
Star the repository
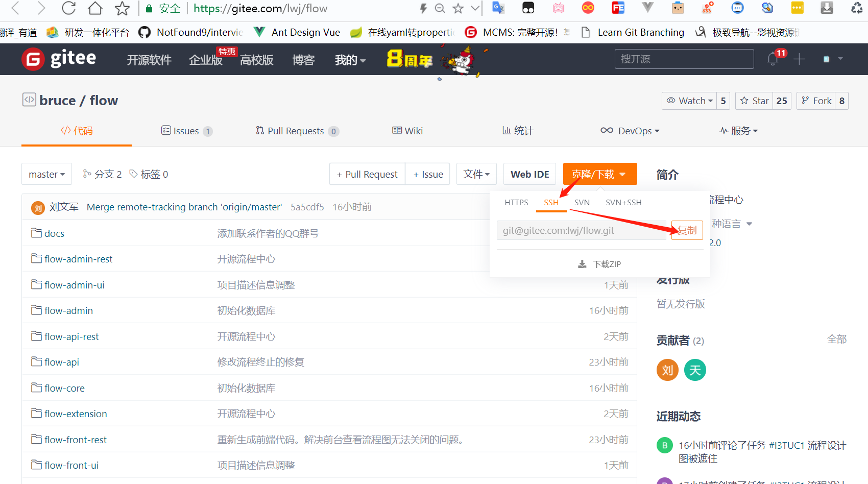[x=754, y=101]
